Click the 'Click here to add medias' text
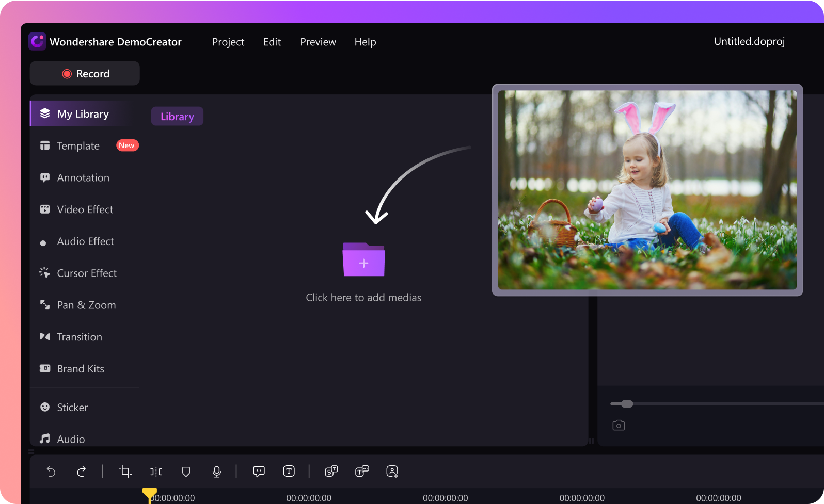 coord(363,298)
